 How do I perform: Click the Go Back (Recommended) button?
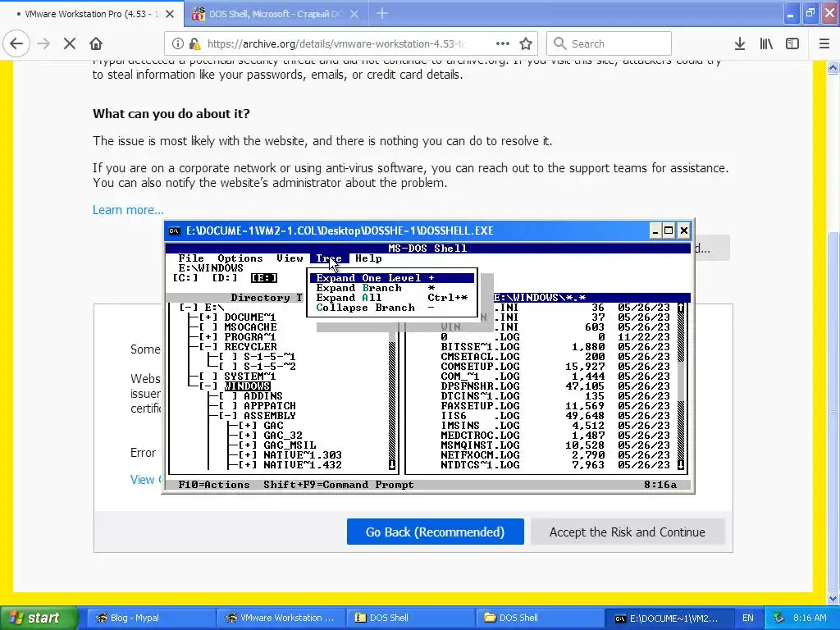click(x=435, y=532)
